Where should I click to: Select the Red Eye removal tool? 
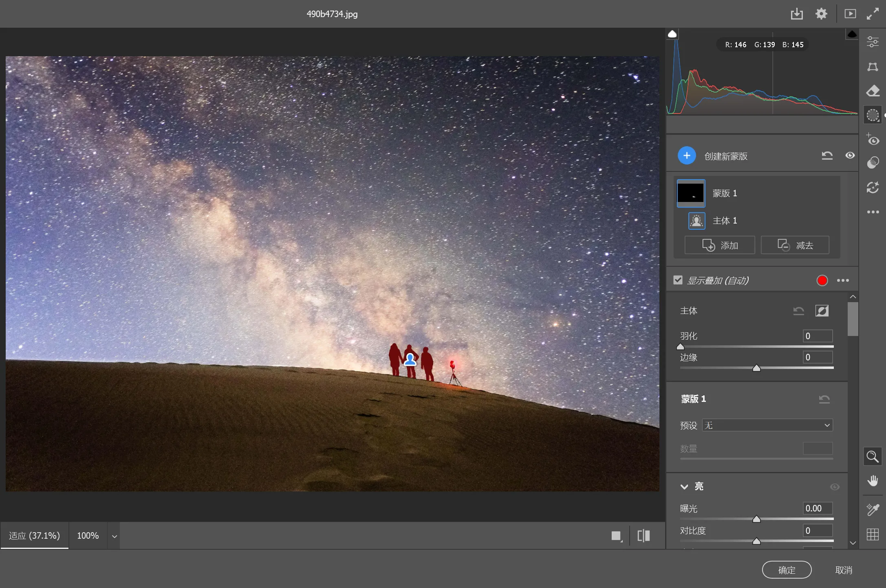pyautogui.click(x=873, y=139)
